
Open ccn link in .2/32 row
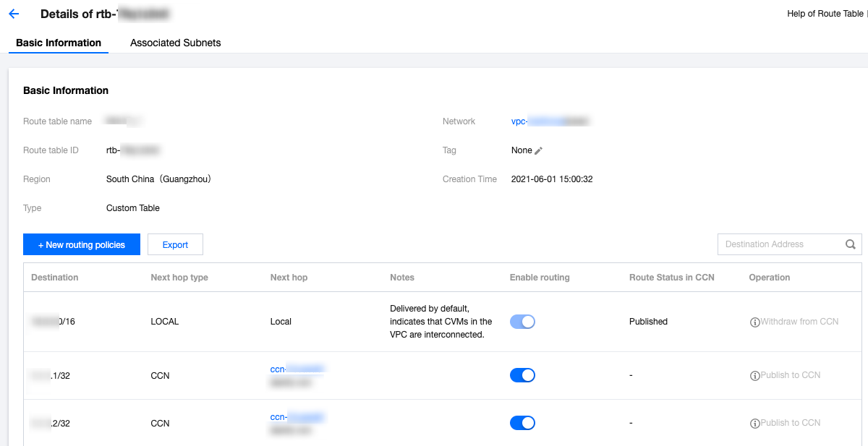[297, 417]
